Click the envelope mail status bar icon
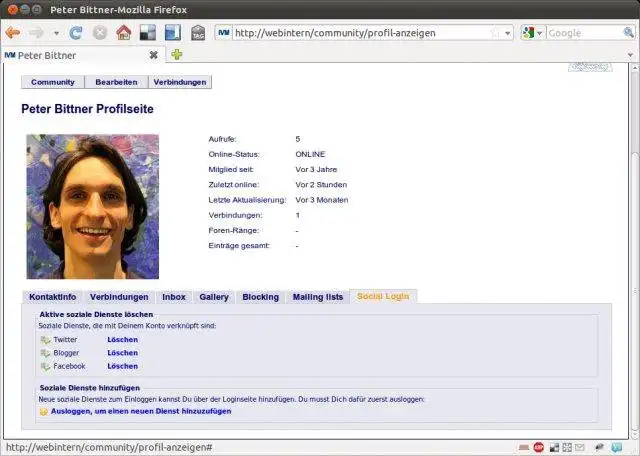640x456 pixels. pyautogui.click(x=580, y=447)
